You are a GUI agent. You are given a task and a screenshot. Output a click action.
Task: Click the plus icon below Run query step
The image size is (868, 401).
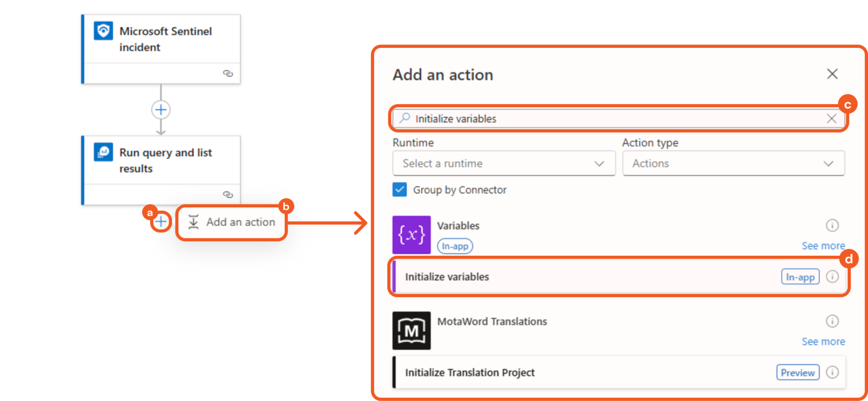click(161, 221)
